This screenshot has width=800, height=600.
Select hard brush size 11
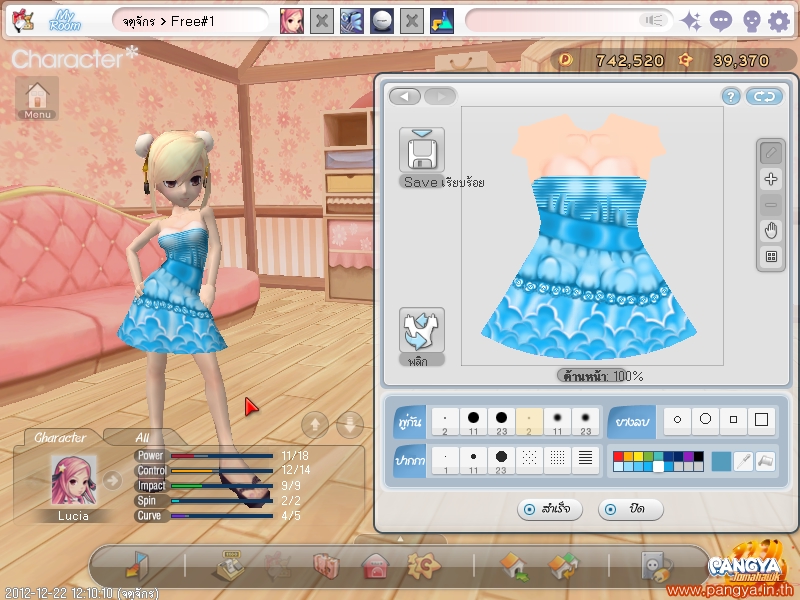point(473,422)
